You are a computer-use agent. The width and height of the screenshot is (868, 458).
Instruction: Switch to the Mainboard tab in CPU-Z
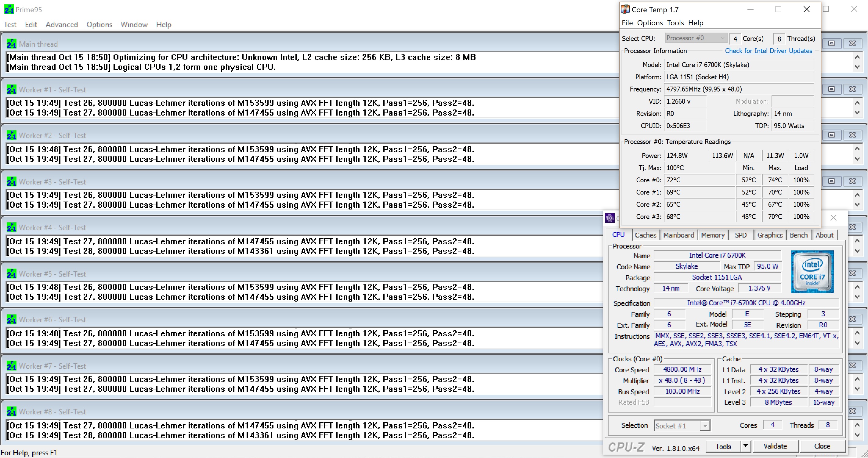[x=679, y=235]
